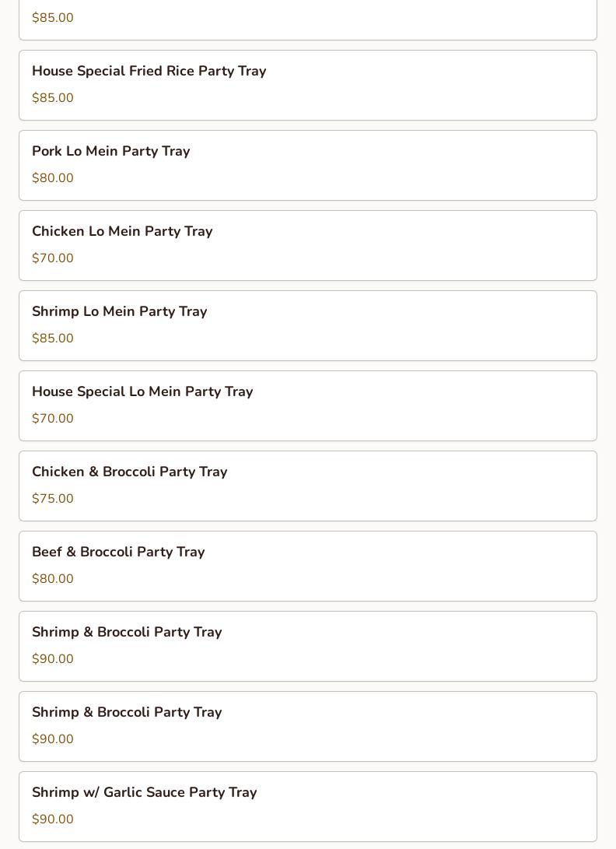The height and width of the screenshot is (849, 616).
Task: Click the $80.00 price of Pork Lo Mein
Action: (53, 178)
